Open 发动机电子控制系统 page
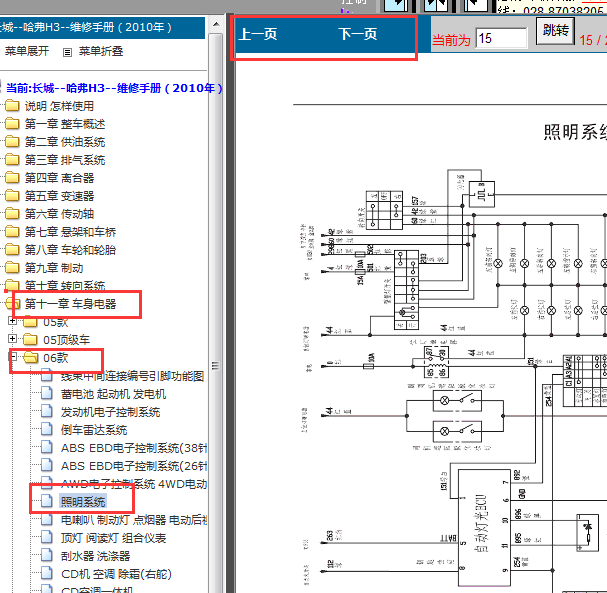Screen dimensions: 607x593 (x=110, y=412)
